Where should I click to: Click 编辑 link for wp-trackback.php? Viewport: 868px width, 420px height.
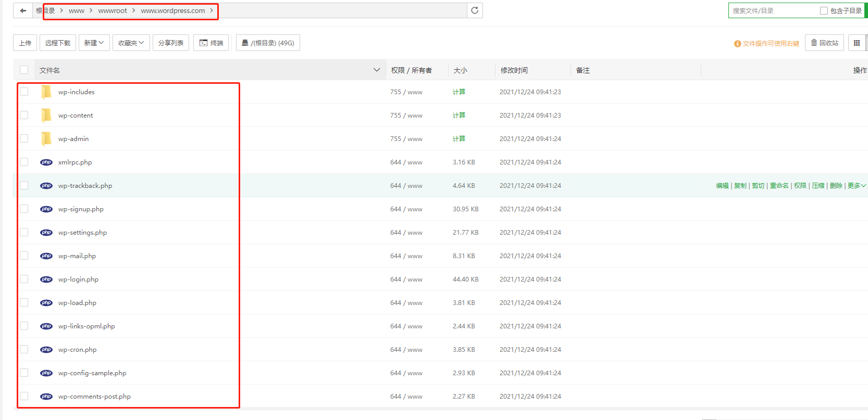pos(722,185)
